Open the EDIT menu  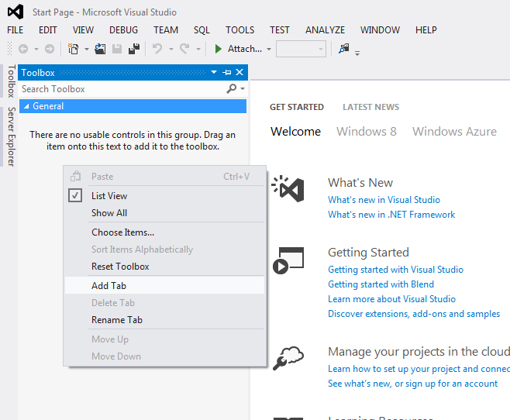(x=48, y=30)
